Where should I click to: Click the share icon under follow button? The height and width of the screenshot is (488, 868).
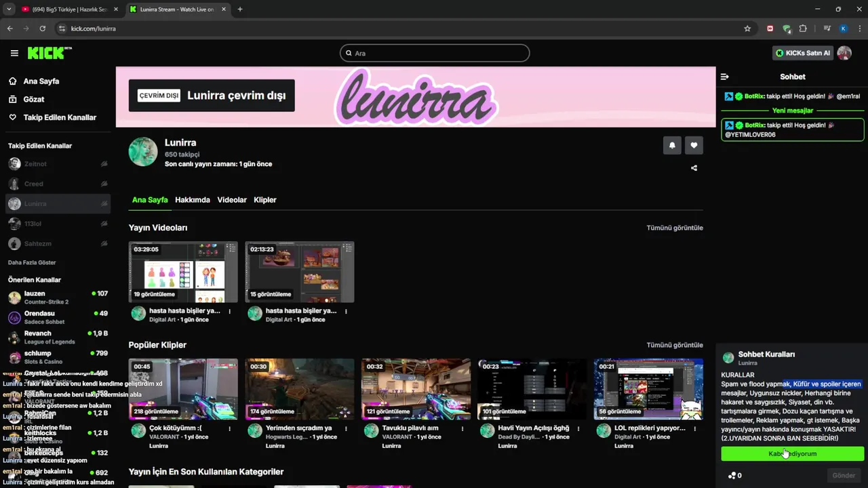694,168
